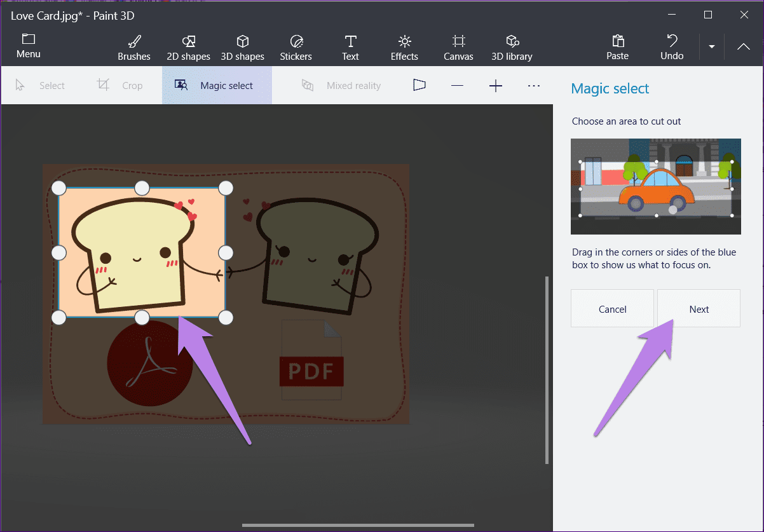This screenshot has height=532, width=764.
Task: Toggle the 3D view flag icon
Action: 420,85
